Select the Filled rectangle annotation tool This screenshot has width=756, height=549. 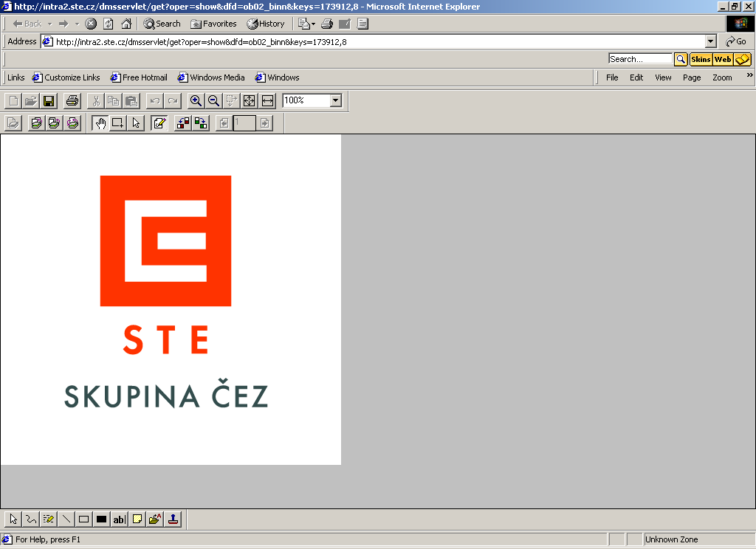[x=101, y=519]
